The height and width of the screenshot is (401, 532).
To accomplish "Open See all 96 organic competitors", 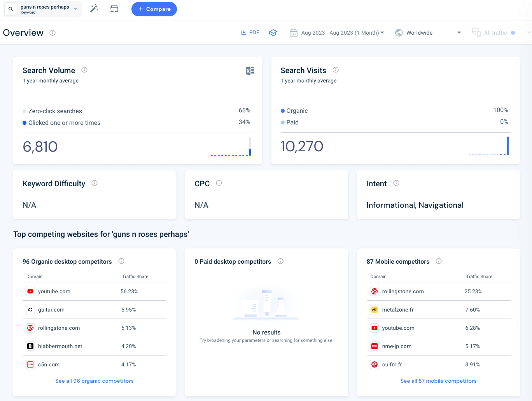I will click(94, 381).
